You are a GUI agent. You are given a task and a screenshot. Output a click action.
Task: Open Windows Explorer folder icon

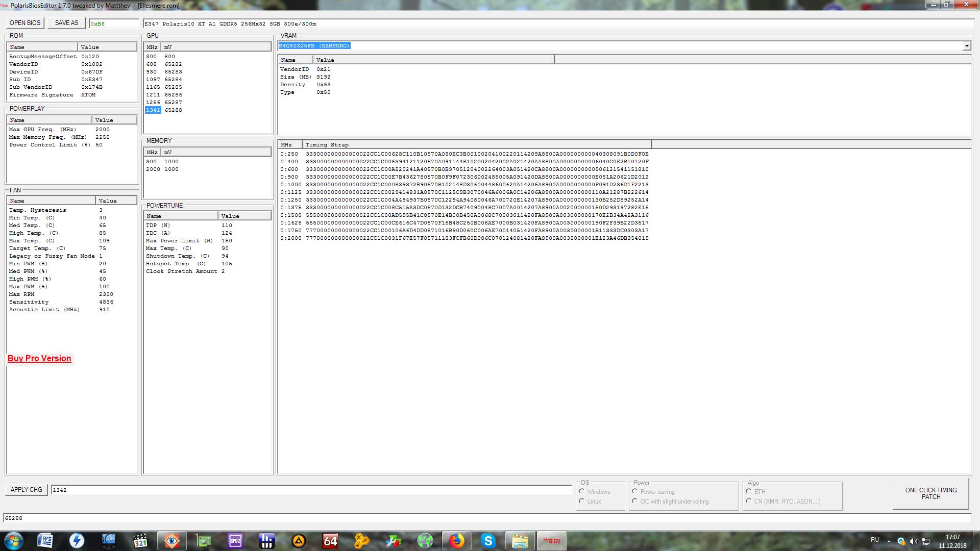pos(520,541)
